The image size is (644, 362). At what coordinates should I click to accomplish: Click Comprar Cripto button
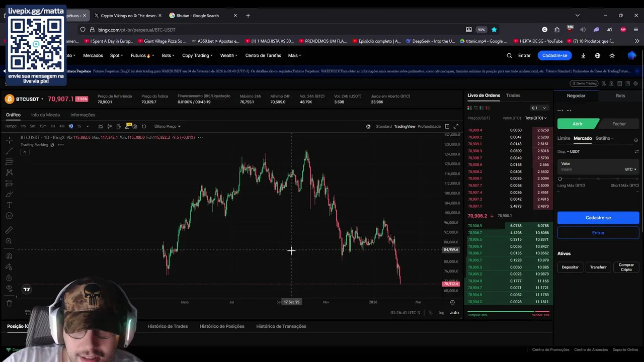pyautogui.click(x=626, y=267)
